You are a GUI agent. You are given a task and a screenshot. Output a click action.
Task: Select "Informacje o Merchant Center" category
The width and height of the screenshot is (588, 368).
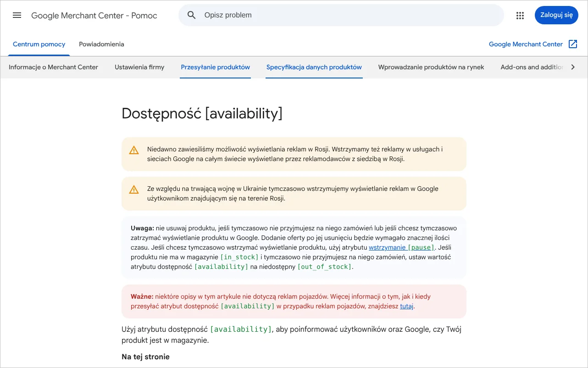pos(53,67)
